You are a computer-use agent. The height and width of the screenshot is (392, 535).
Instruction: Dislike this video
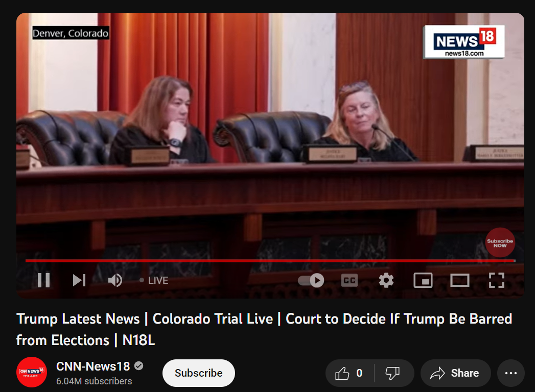(x=393, y=373)
